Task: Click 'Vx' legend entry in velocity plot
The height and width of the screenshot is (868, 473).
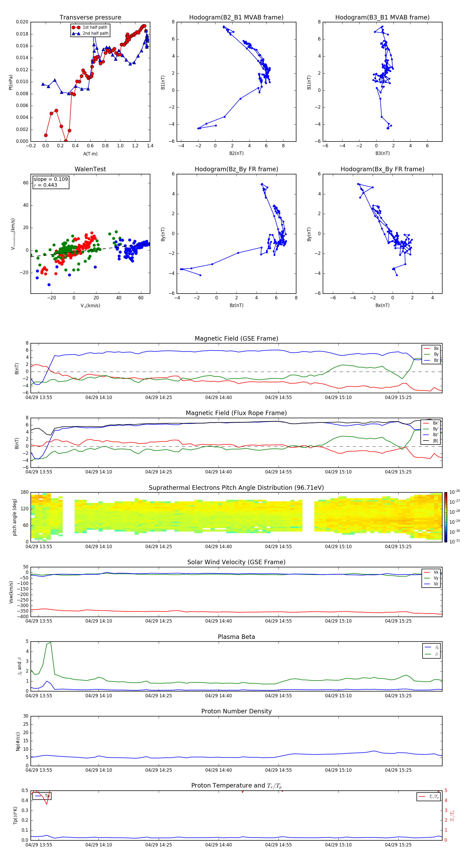Action: [431, 572]
